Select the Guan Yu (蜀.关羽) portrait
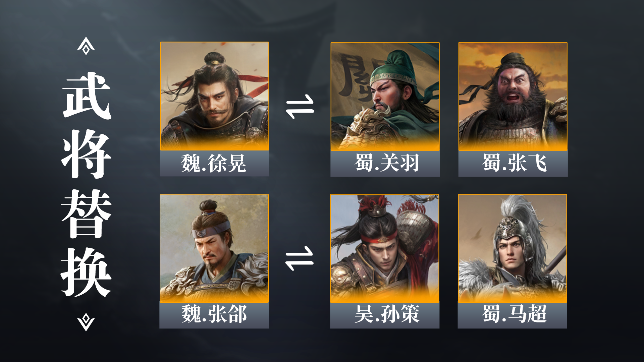 (x=385, y=96)
